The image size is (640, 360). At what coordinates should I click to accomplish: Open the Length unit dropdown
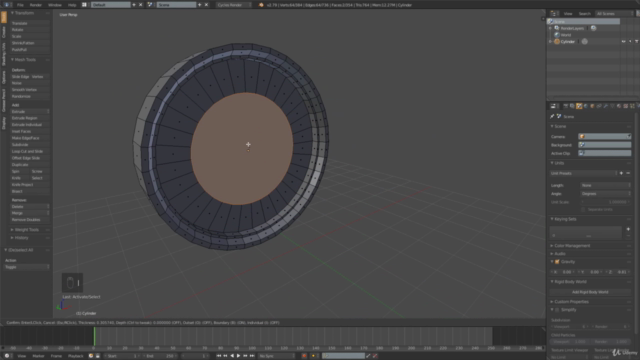click(x=606, y=185)
